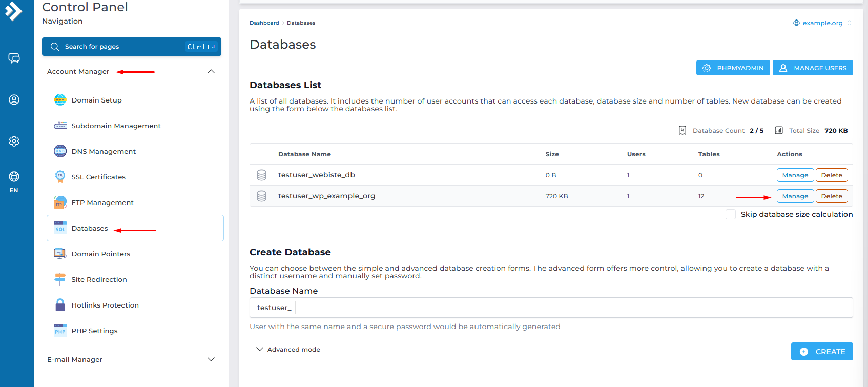The height and width of the screenshot is (387, 868).
Task: Delete the testuser_webiste_db database
Action: pos(831,175)
